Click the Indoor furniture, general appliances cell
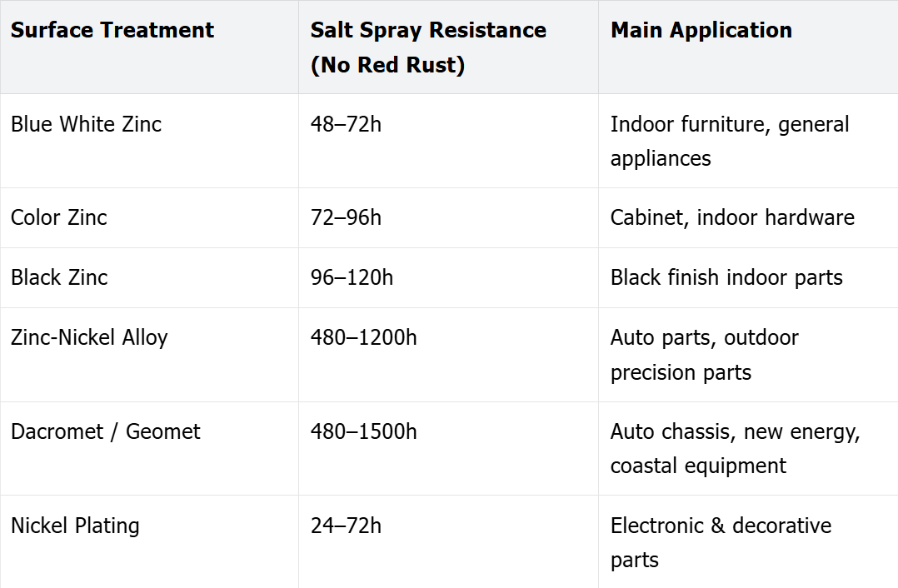Viewport: 898px width, 588px height. click(730, 141)
